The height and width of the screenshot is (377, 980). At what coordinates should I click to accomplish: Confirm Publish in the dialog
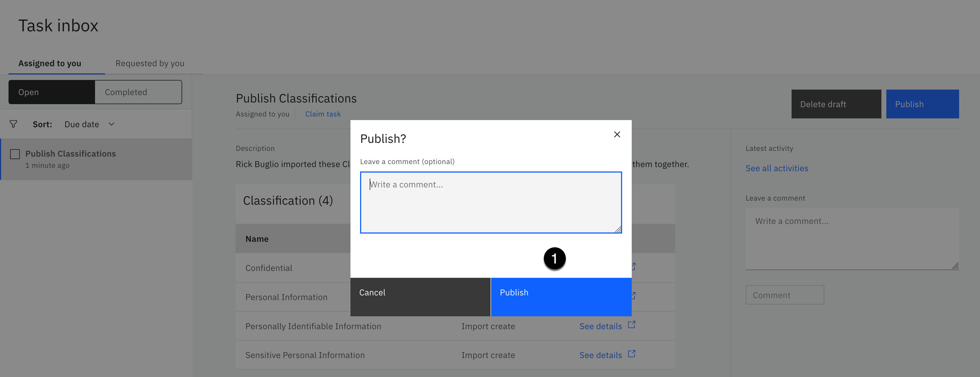tap(561, 296)
